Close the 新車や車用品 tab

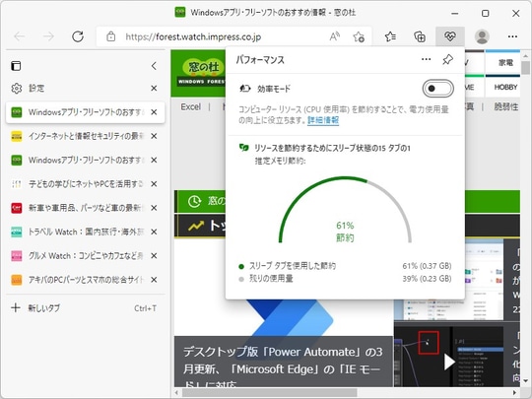tap(154, 208)
